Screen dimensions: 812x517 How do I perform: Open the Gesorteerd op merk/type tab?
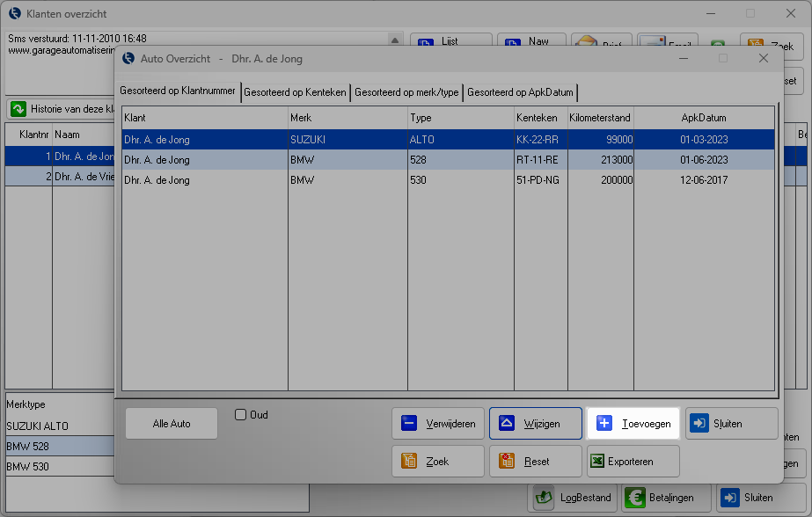pos(406,92)
